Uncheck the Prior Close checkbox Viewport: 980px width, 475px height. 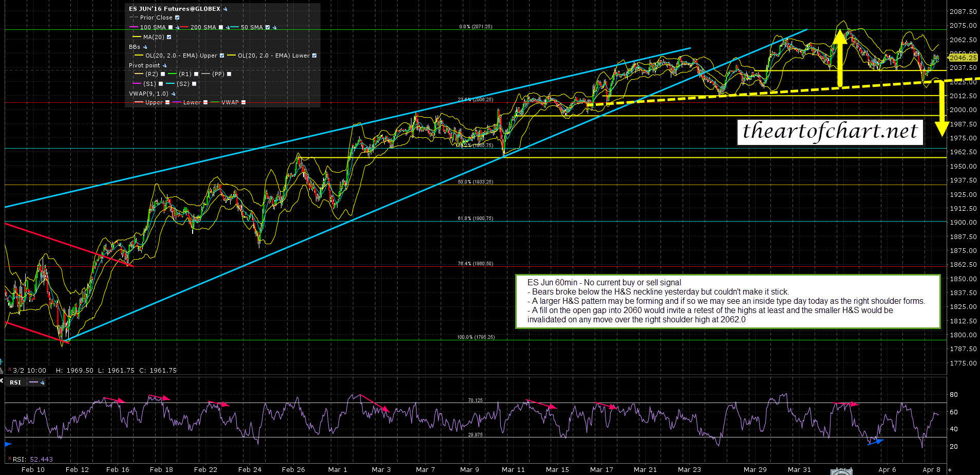(x=177, y=17)
